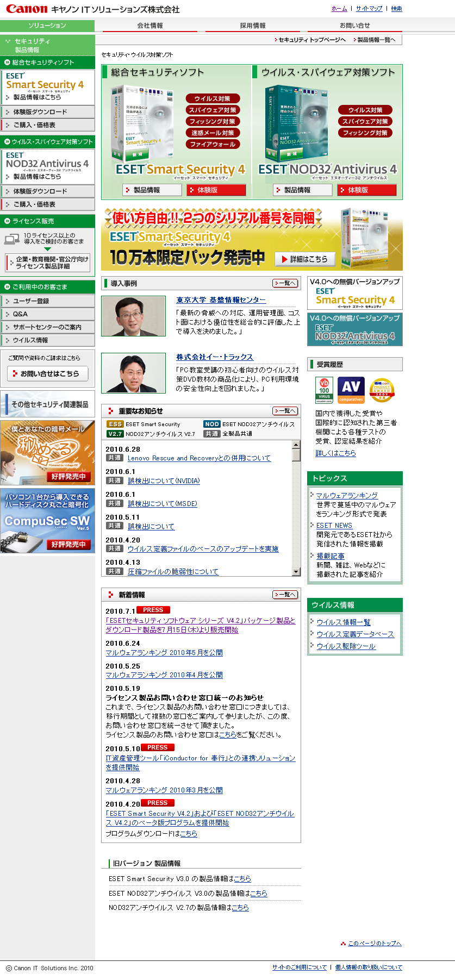Open 一覧へ button for 新着情報

(x=285, y=595)
